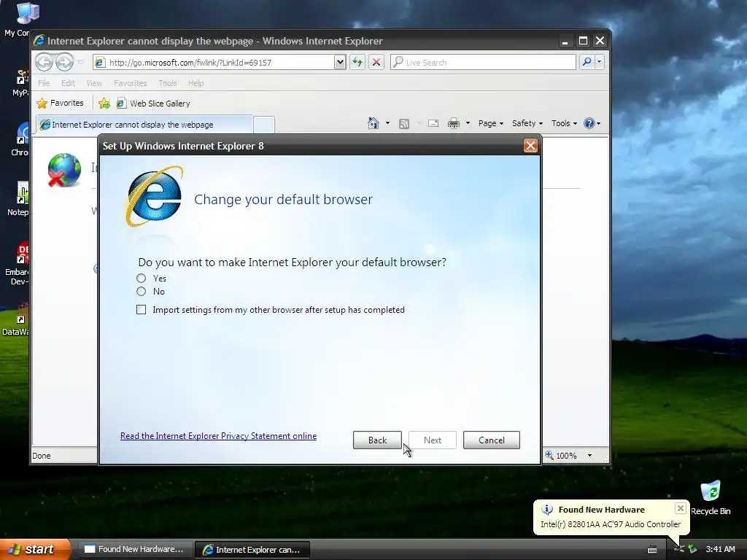Expand the zoom level dropdown arrow
This screenshot has width=747, height=560.
[589, 456]
